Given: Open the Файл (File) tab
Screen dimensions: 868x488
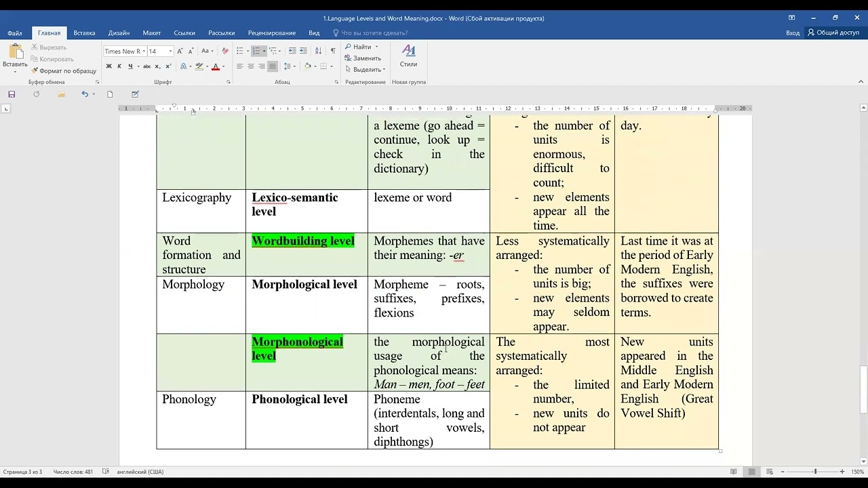Looking at the screenshot, I should pos(15,33).
